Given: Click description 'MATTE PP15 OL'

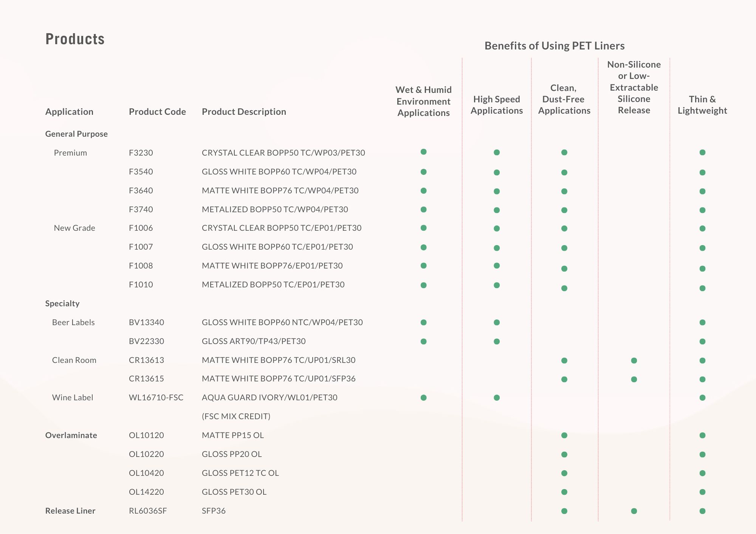Looking at the screenshot, I should coord(233,435).
